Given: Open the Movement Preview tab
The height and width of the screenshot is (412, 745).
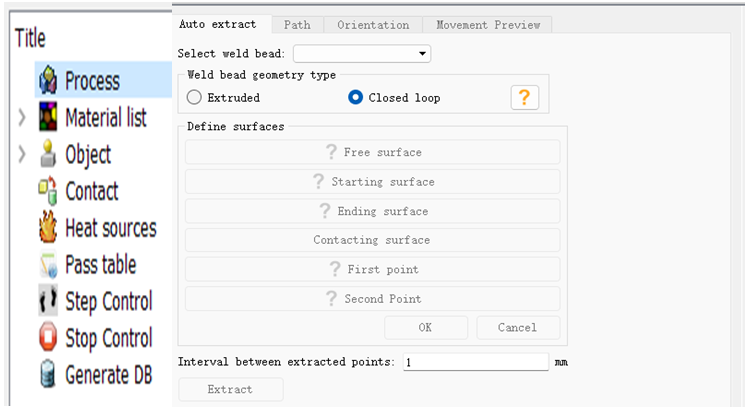Looking at the screenshot, I should tap(487, 25).
